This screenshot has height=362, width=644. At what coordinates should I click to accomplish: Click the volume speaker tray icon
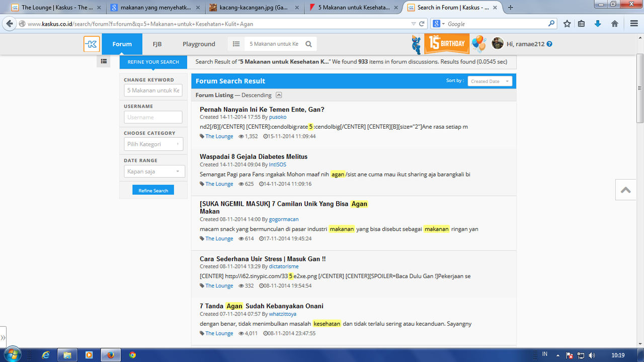click(592, 355)
